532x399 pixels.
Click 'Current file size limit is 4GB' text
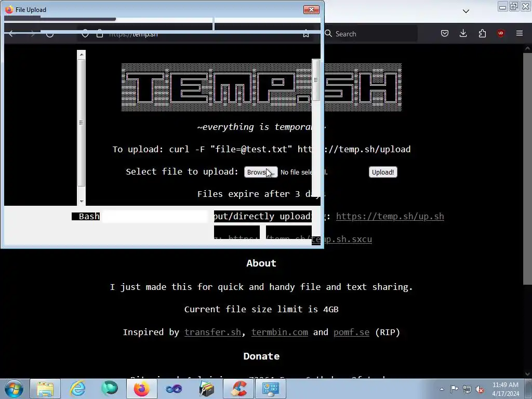(261, 310)
